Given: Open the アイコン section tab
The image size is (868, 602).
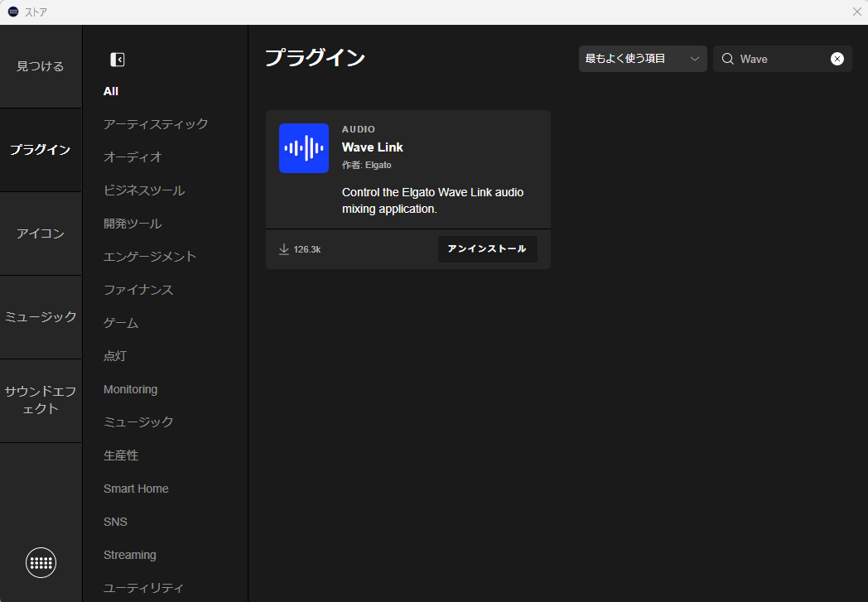Looking at the screenshot, I should [41, 234].
